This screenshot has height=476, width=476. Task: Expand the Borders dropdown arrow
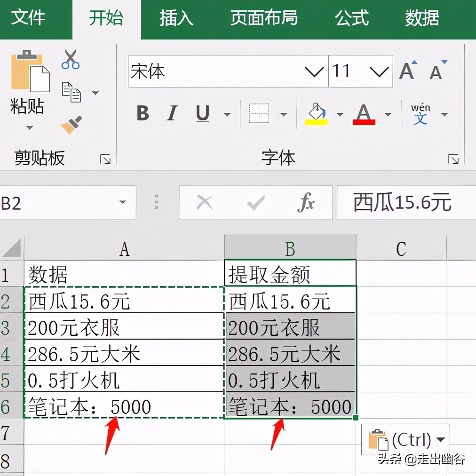pos(284,114)
